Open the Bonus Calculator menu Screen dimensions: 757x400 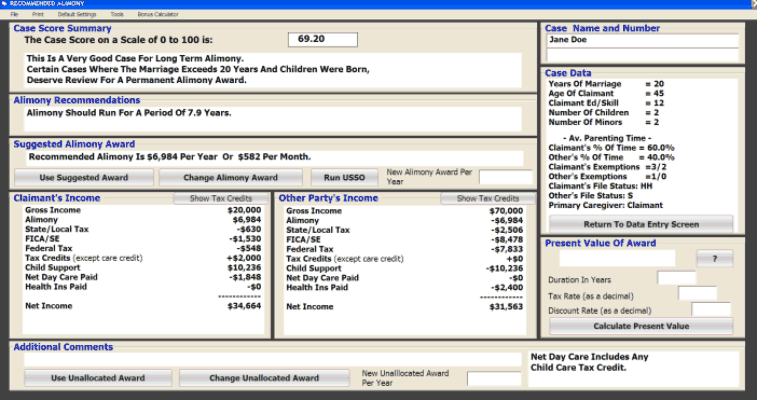pyautogui.click(x=158, y=15)
